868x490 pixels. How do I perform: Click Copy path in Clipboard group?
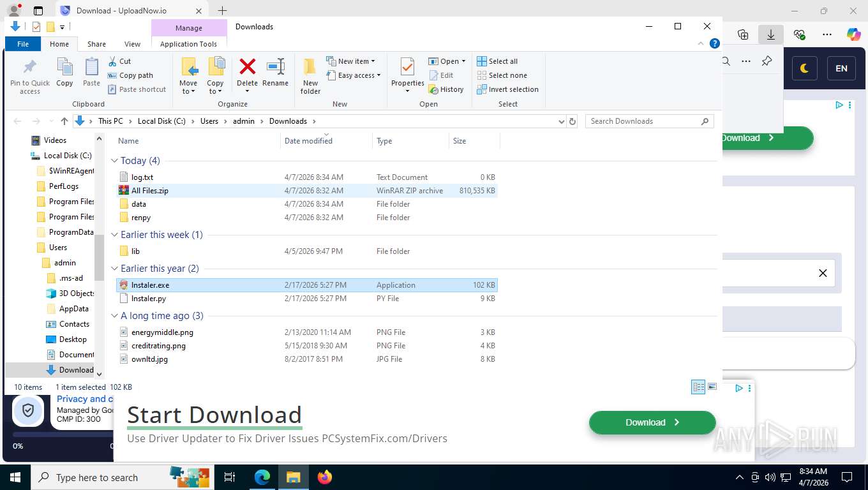point(131,75)
